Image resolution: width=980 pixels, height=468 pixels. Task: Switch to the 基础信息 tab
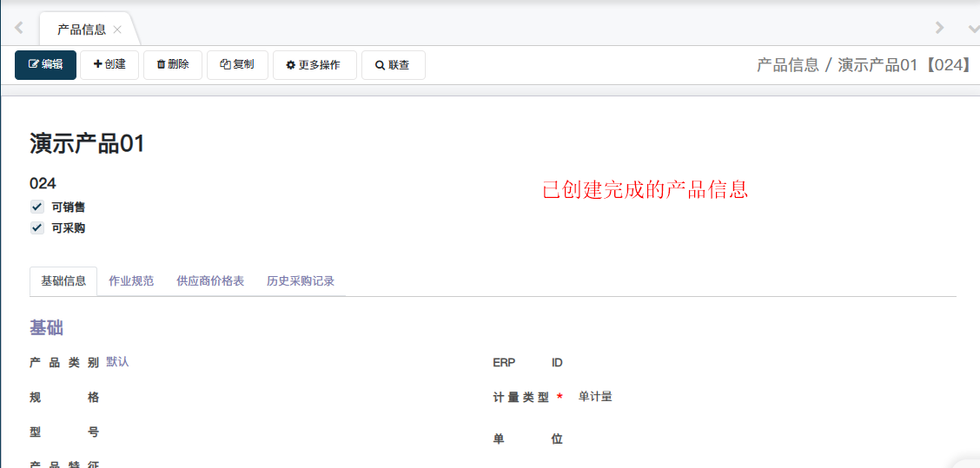(63, 281)
